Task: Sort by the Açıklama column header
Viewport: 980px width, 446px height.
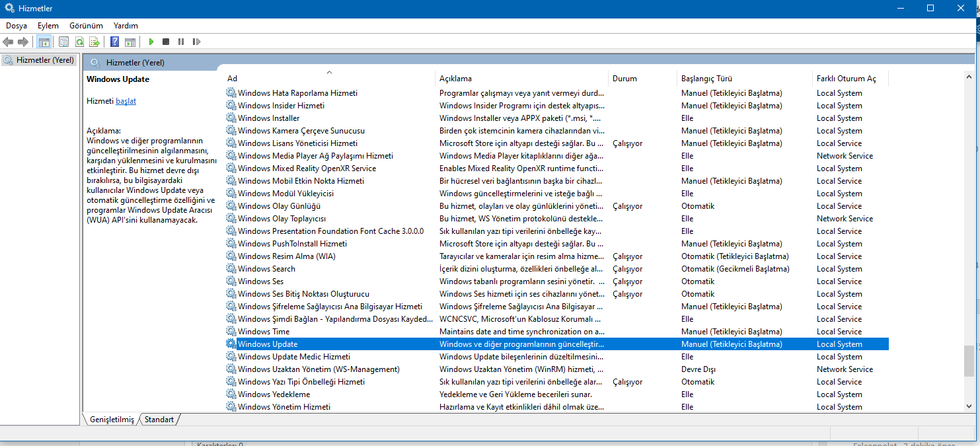Action: point(521,78)
